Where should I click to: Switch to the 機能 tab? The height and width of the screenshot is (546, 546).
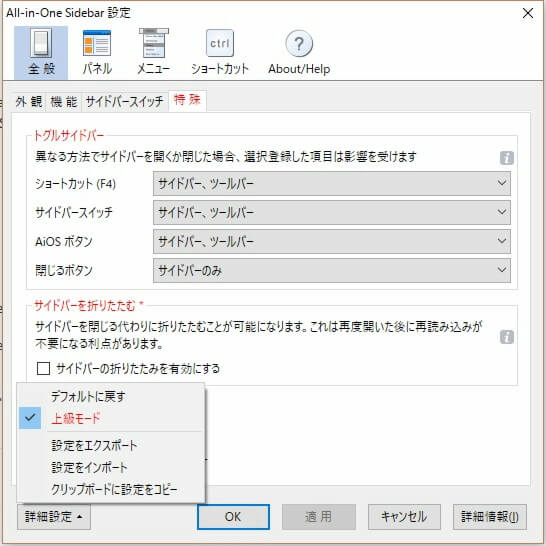(64, 102)
